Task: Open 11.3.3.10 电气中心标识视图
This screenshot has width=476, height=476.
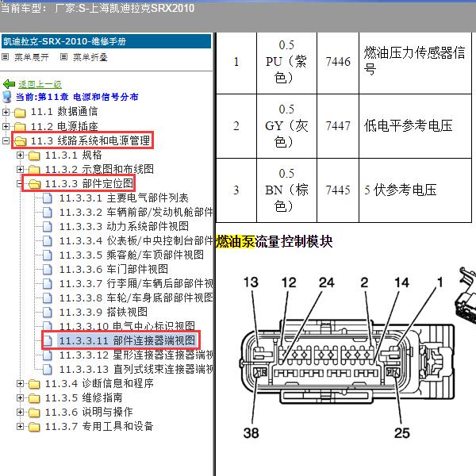Action: coord(127,326)
